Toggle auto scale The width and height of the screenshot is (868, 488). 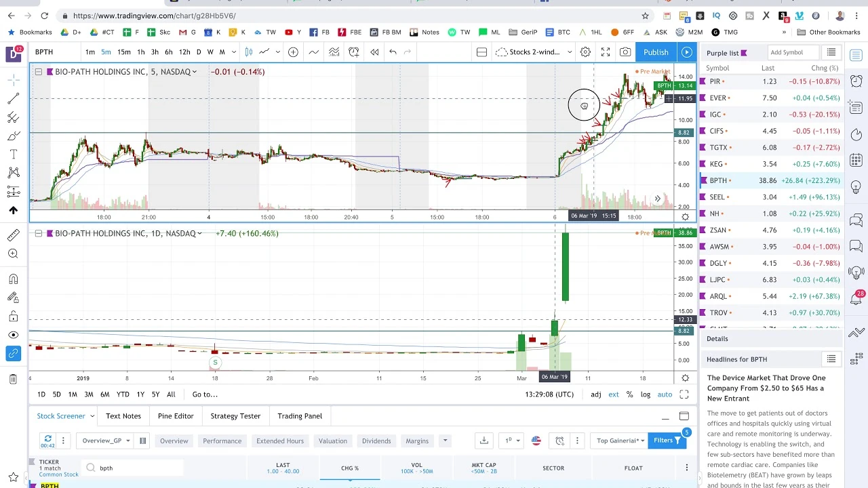pyautogui.click(x=665, y=394)
